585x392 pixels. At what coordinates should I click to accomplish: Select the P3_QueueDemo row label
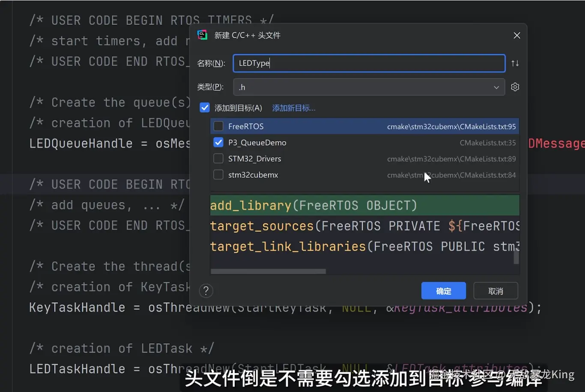click(257, 143)
